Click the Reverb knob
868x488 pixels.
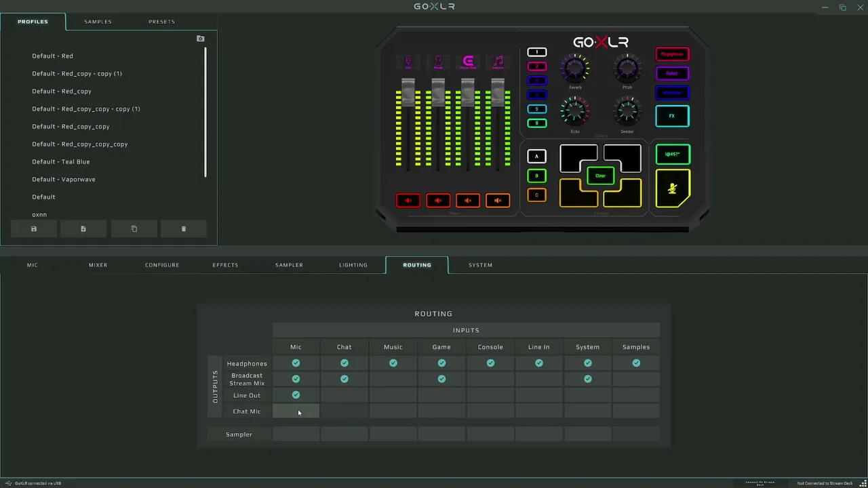(575, 68)
